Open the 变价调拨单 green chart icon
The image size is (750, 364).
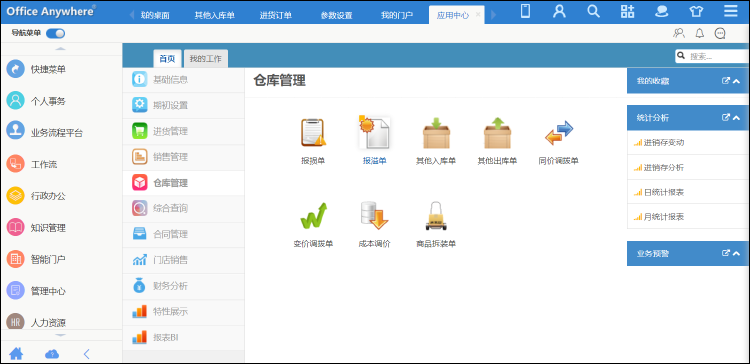point(313,216)
